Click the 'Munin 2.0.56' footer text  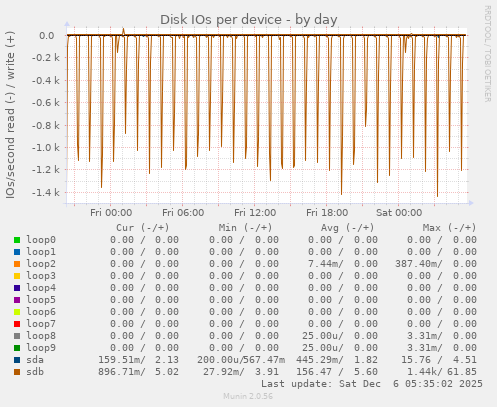[248, 396]
